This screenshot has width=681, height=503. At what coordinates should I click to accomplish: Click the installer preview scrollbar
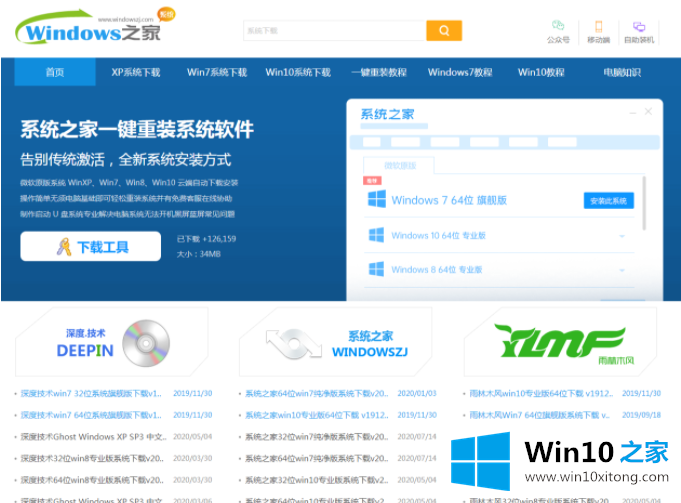tap(644, 203)
